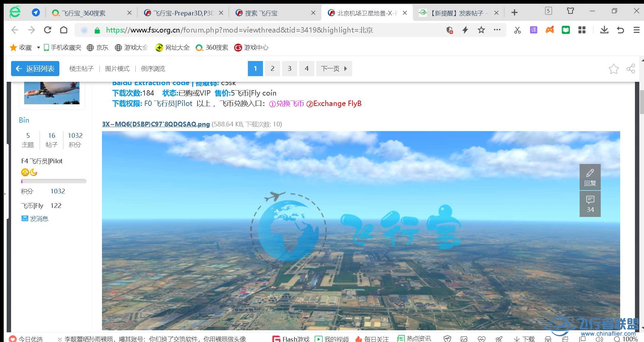The width and height of the screenshot is (644, 342).
Task: Open the skin changer shirt icon
Action: pos(571,11)
